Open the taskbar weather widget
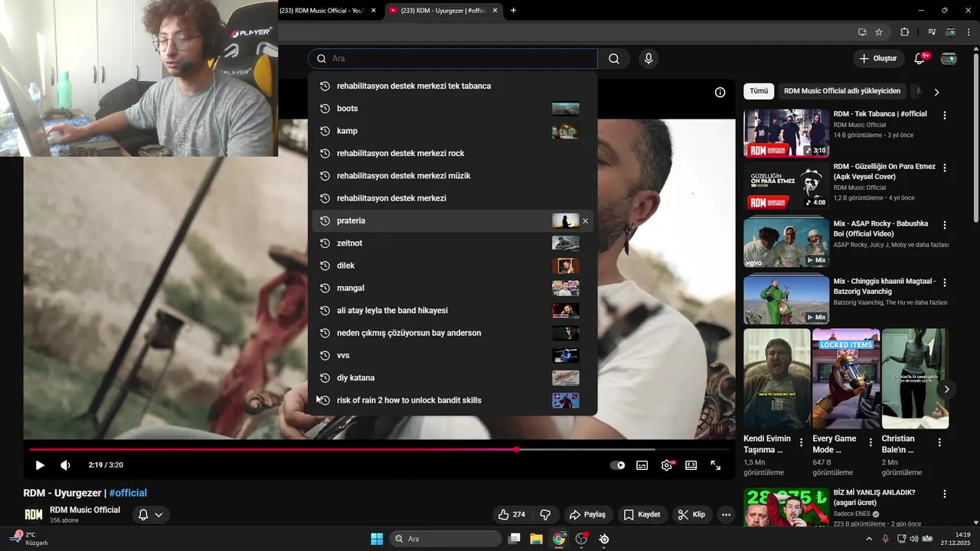 [x=29, y=539]
